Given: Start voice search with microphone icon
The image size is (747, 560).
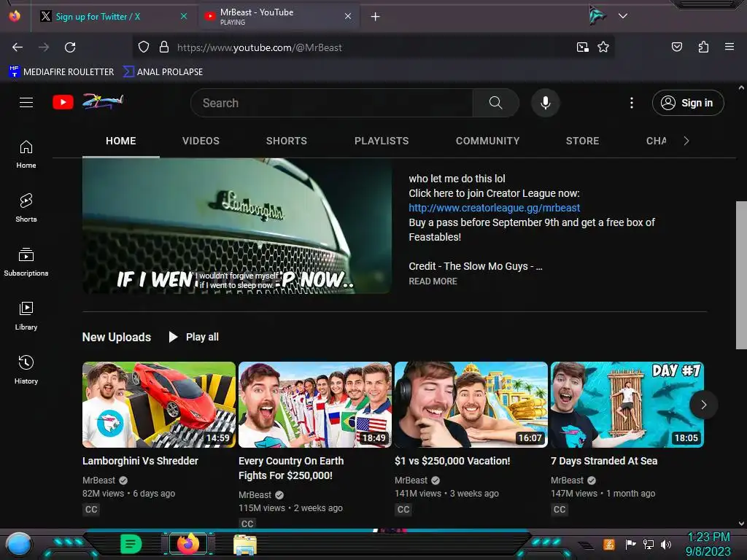Looking at the screenshot, I should click(x=546, y=103).
